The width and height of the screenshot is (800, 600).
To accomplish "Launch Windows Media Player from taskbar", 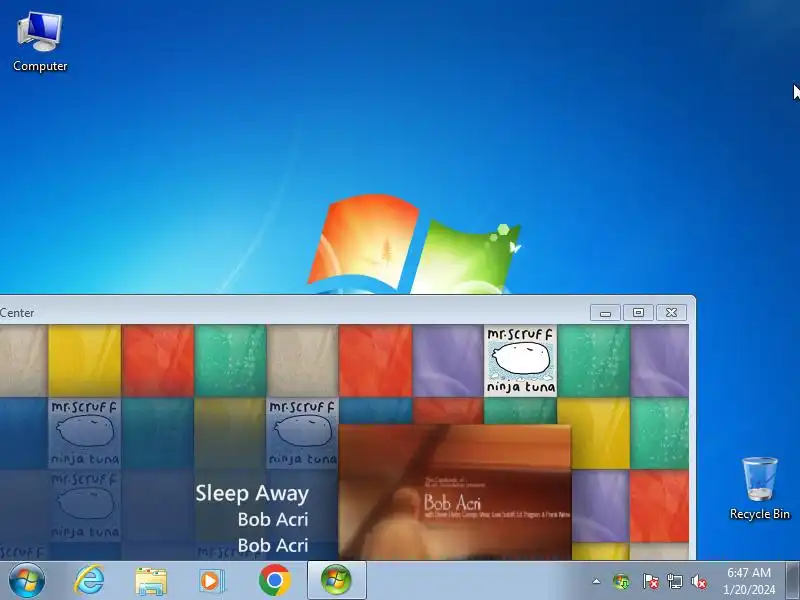I will [211, 581].
